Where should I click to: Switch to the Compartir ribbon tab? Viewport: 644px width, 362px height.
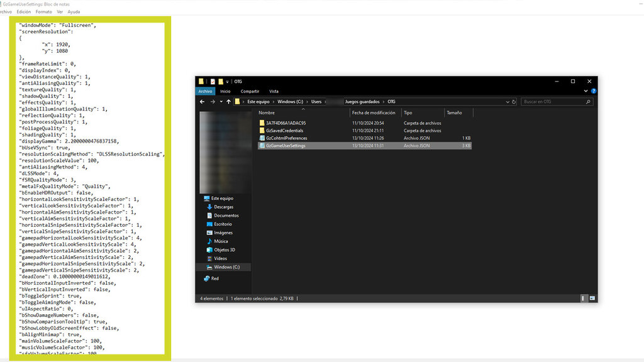[249, 91]
